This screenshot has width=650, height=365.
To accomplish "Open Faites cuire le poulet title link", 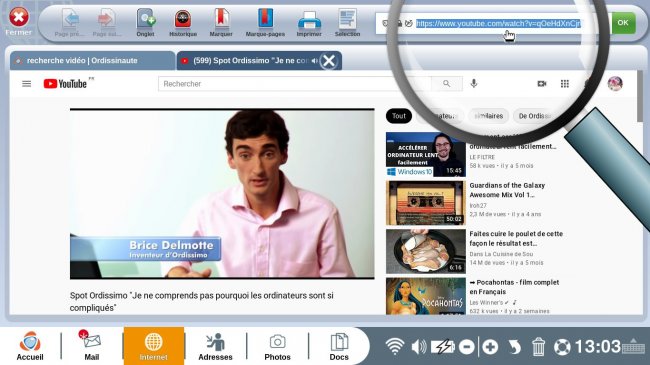I will [516, 238].
